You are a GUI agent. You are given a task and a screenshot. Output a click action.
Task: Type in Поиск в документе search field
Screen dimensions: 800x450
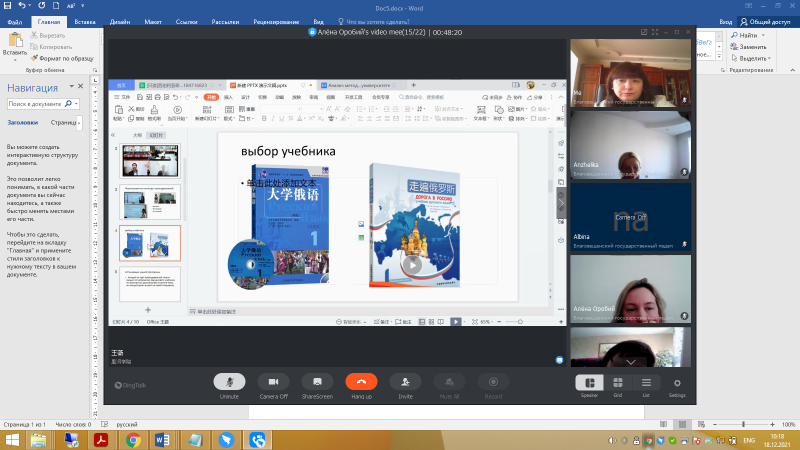(x=38, y=103)
